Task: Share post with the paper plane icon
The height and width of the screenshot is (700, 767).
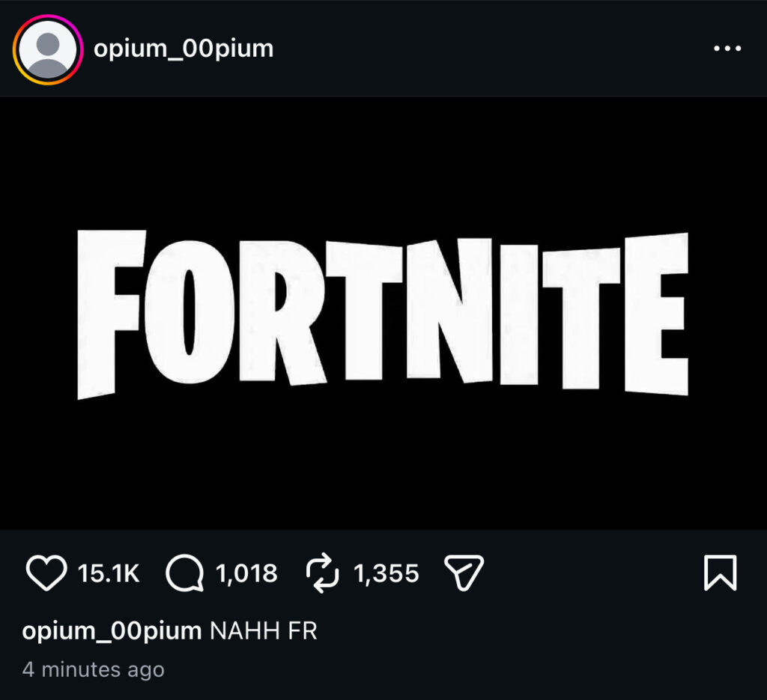Action: (x=464, y=574)
